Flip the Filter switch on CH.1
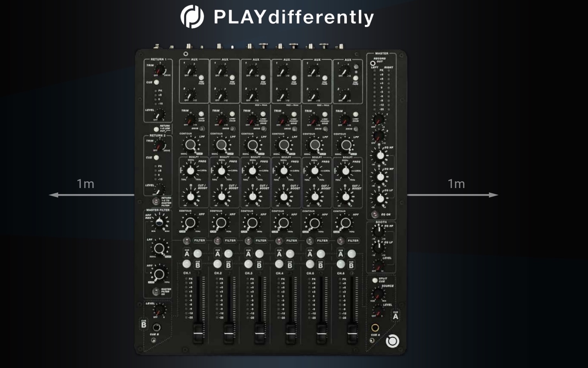The width and height of the screenshot is (588, 368). (x=187, y=241)
